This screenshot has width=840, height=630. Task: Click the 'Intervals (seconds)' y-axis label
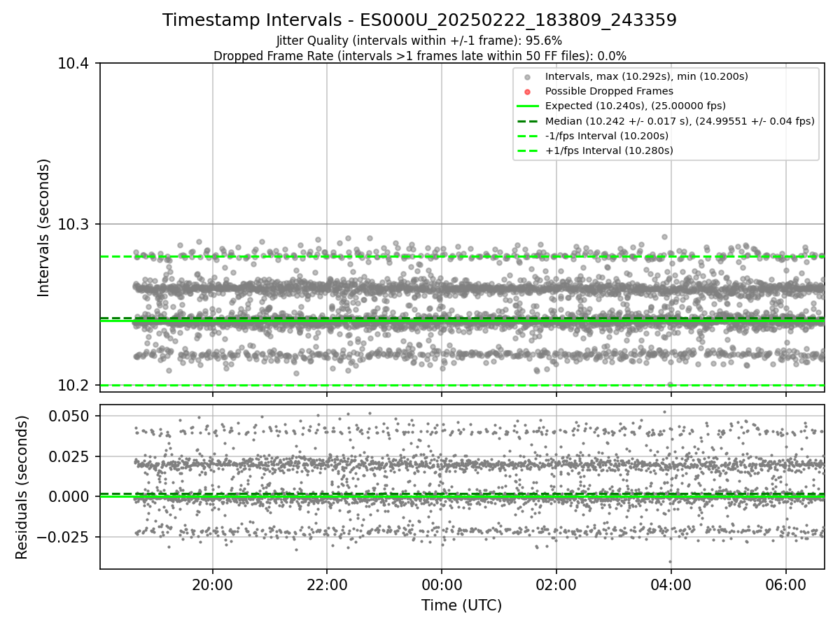pos(44,227)
